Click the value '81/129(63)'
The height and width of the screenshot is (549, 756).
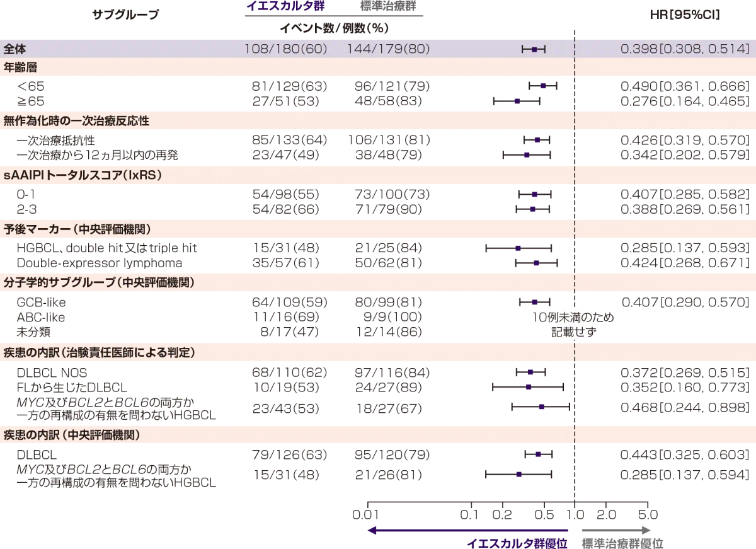[289, 86]
